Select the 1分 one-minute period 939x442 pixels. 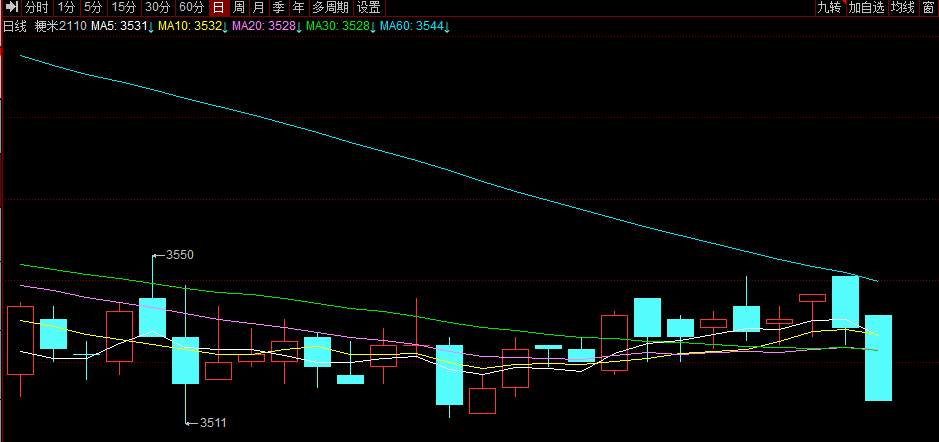coord(66,8)
